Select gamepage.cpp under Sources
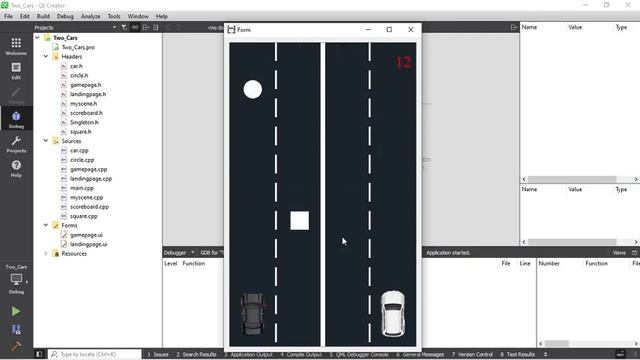Screen dimensions: 640x360 pos(89,169)
